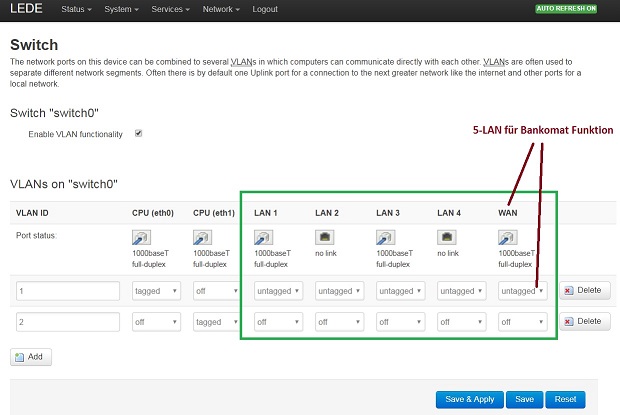620x415 pixels.
Task: Open LAN 4 dropdown for VLAN 1
Action: point(461,291)
